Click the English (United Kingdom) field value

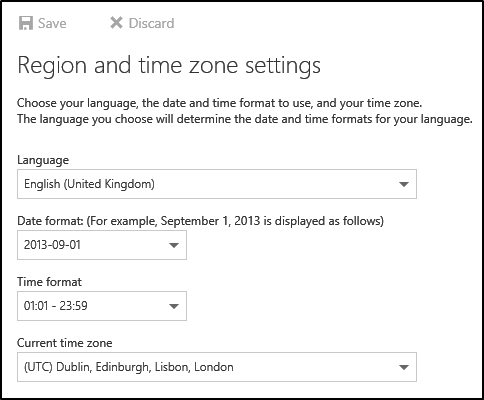pyautogui.click(x=89, y=184)
